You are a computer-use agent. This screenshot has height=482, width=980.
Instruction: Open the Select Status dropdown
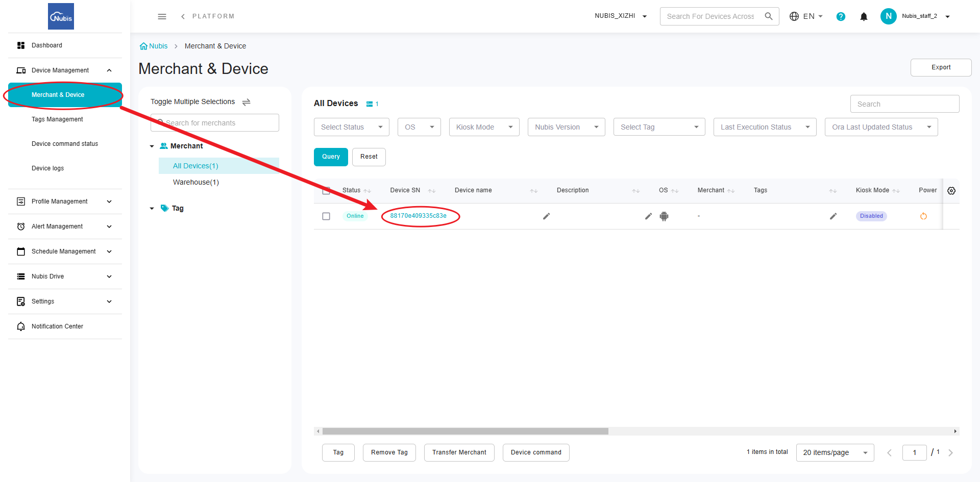pos(352,127)
